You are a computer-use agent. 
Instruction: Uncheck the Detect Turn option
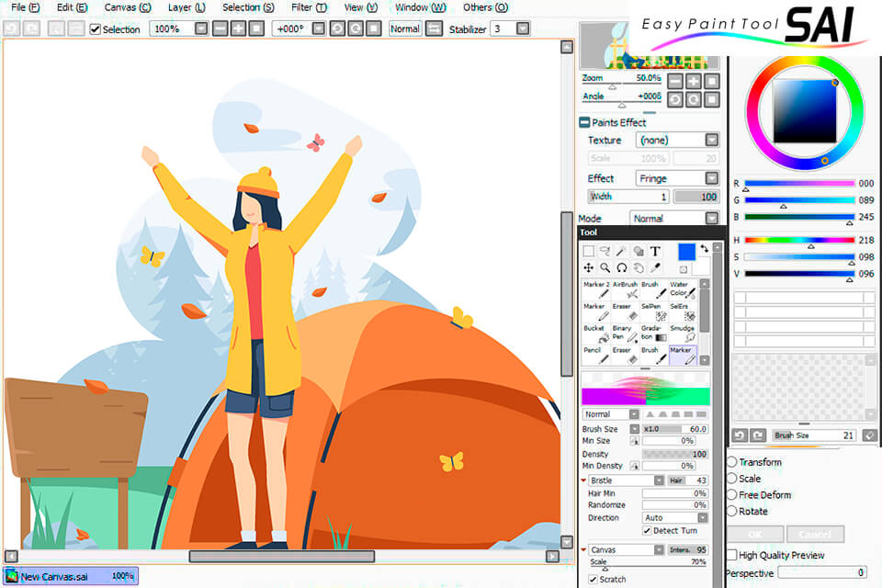click(647, 531)
